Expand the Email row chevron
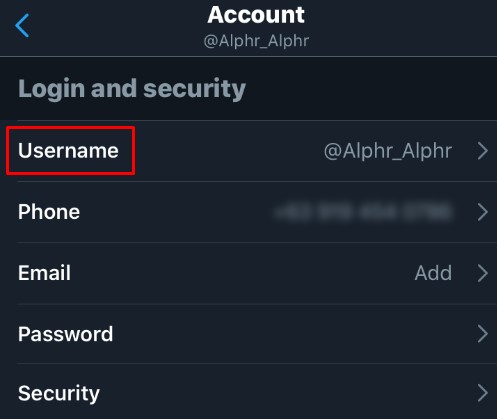This screenshot has width=497, height=419. tap(482, 273)
